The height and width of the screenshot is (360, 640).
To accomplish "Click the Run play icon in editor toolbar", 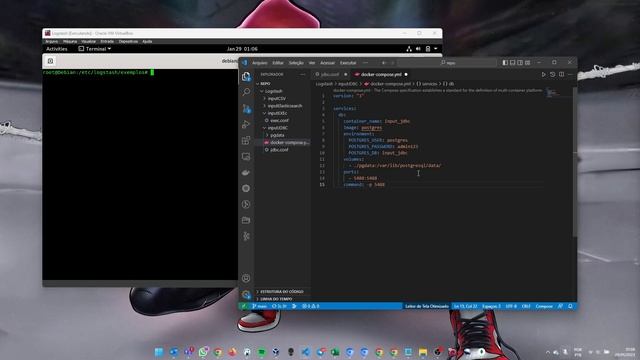I will (543, 74).
